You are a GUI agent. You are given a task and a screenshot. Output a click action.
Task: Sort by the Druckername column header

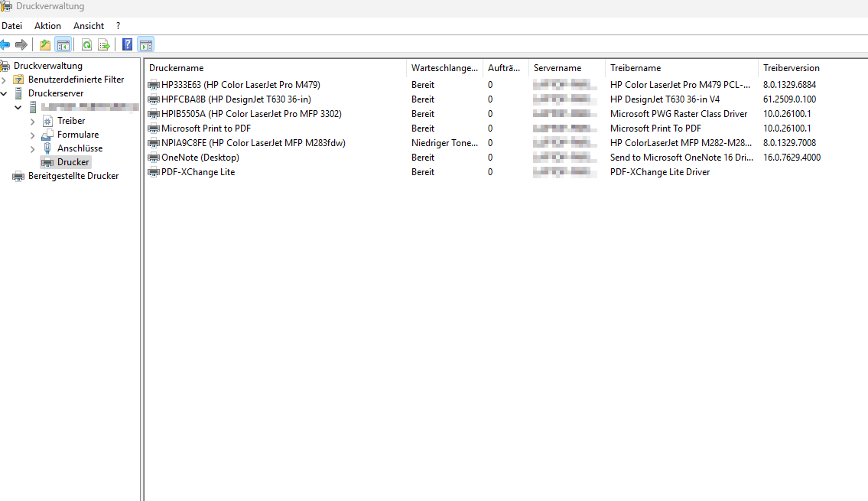coord(275,68)
